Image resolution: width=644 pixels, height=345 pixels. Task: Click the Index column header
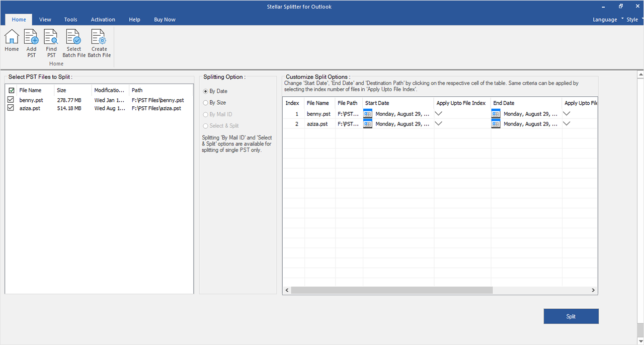pyautogui.click(x=293, y=103)
